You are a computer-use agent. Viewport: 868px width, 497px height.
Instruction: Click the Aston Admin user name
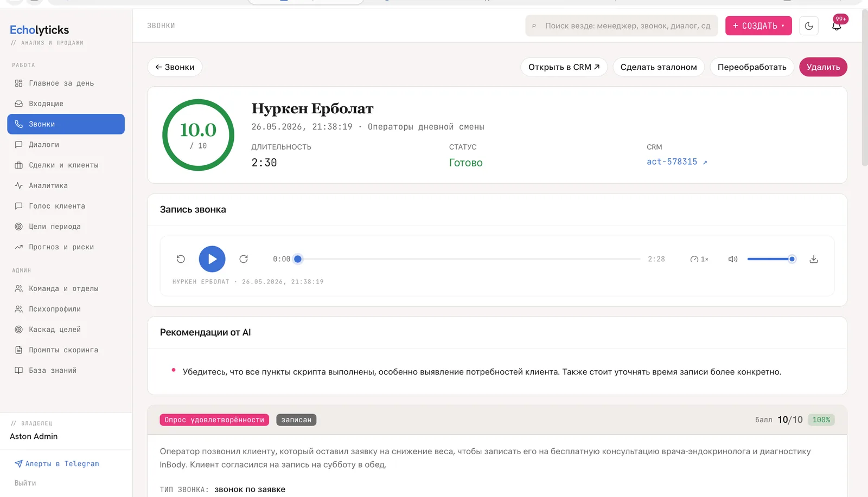(x=34, y=436)
